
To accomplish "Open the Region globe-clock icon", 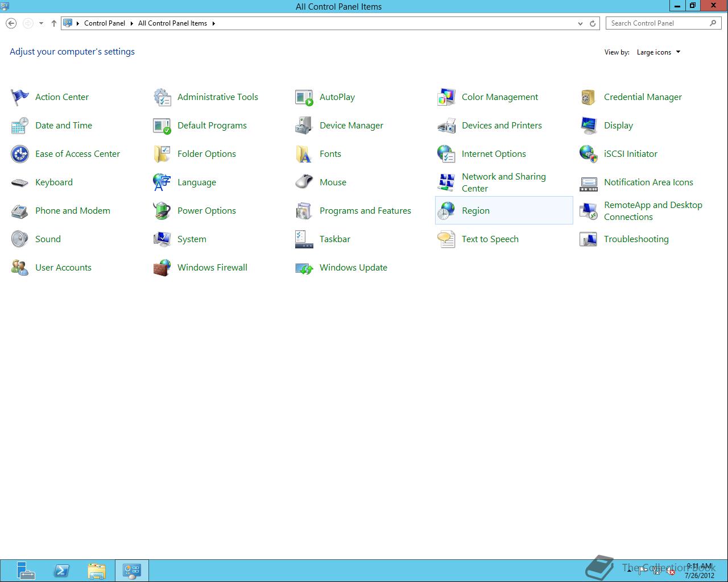I will point(446,211).
